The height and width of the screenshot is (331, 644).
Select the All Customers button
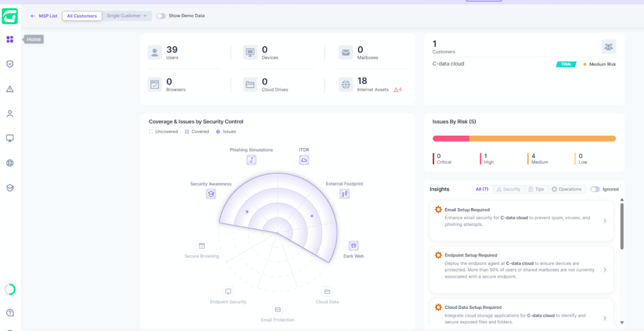click(x=82, y=16)
